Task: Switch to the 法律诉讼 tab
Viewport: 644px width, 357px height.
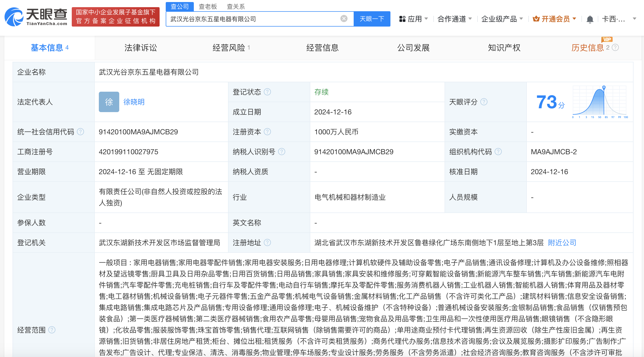Action: click(x=141, y=48)
